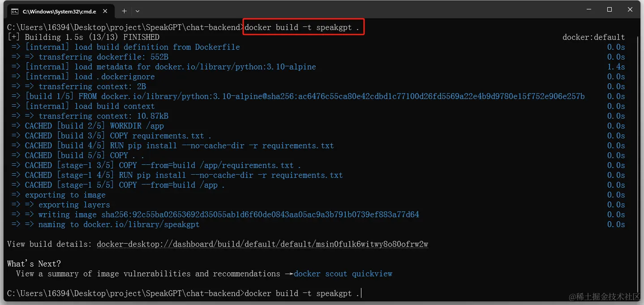Open the docker-desktop build details link
Screen dimensions: 644x305
click(262, 244)
